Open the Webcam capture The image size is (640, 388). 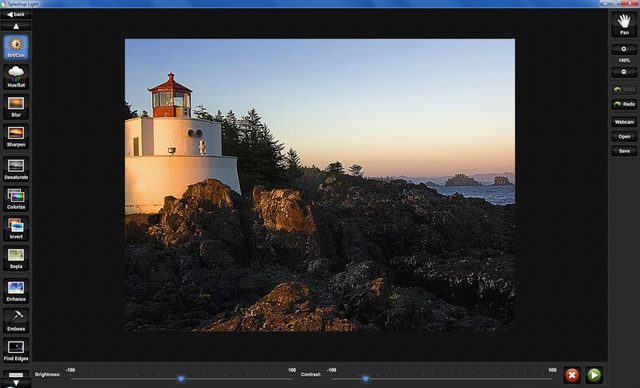pos(624,122)
